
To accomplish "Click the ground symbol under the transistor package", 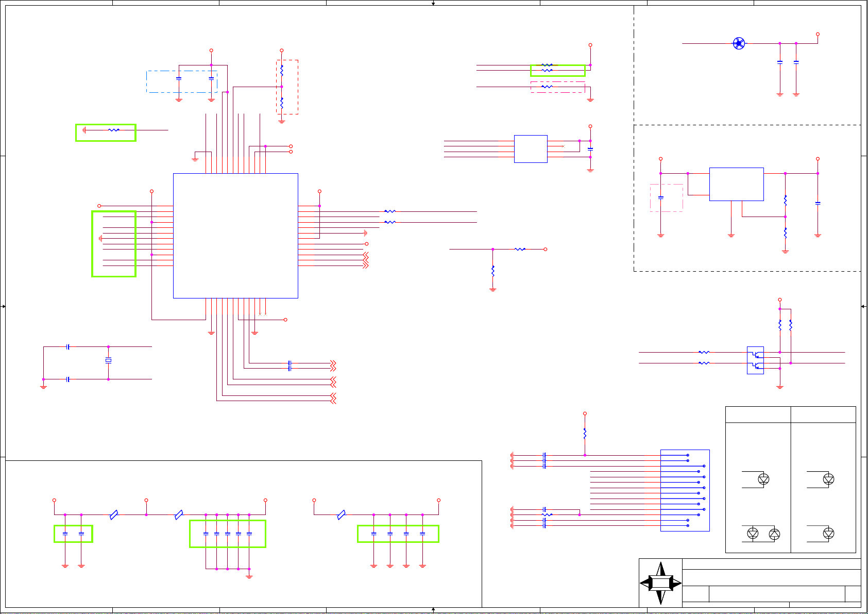I will pos(780,387).
